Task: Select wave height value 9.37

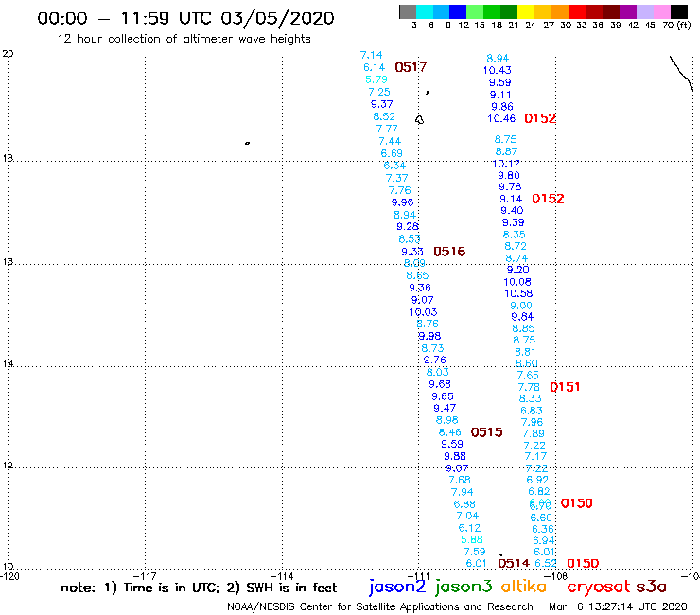Action: tap(382, 104)
